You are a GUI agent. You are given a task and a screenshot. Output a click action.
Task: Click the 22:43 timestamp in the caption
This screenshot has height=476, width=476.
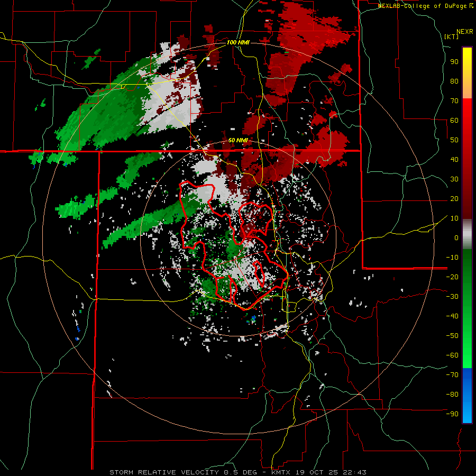tap(355, 472)
